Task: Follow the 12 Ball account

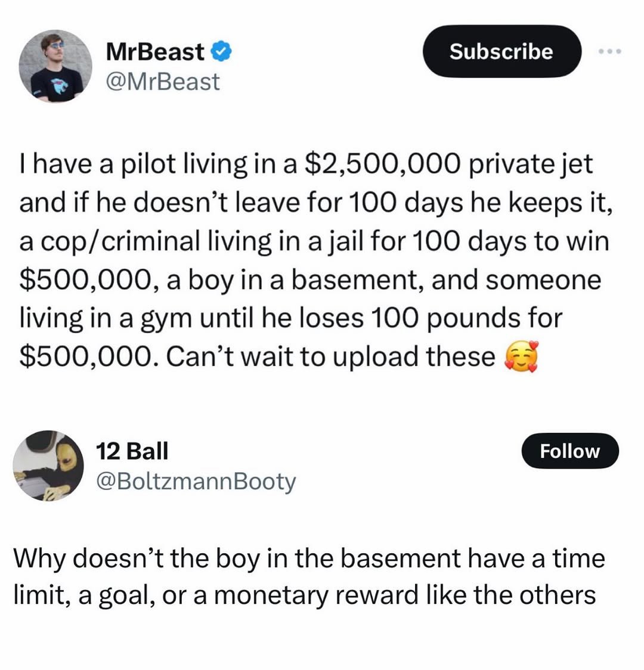Action: pos(569,451)
